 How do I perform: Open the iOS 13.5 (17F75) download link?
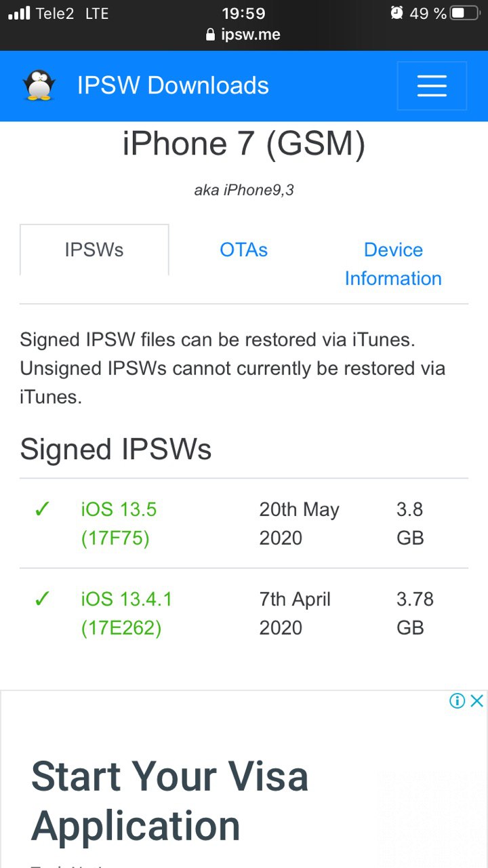click(x=119, y=524)
